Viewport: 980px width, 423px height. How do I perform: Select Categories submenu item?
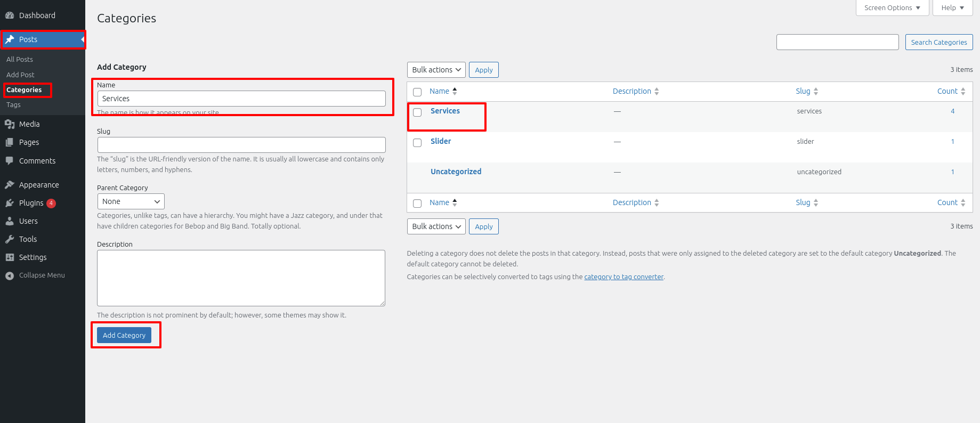pos(24,90)
